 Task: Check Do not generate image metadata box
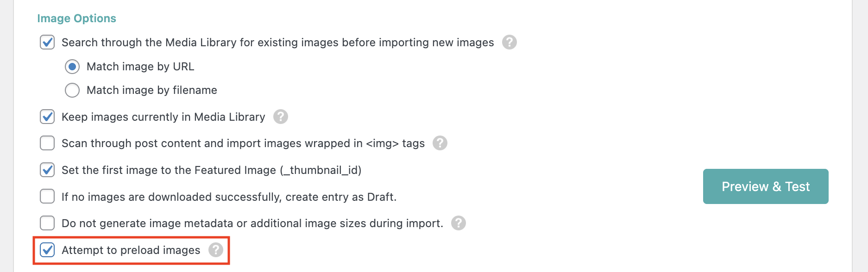click(47, 223)
